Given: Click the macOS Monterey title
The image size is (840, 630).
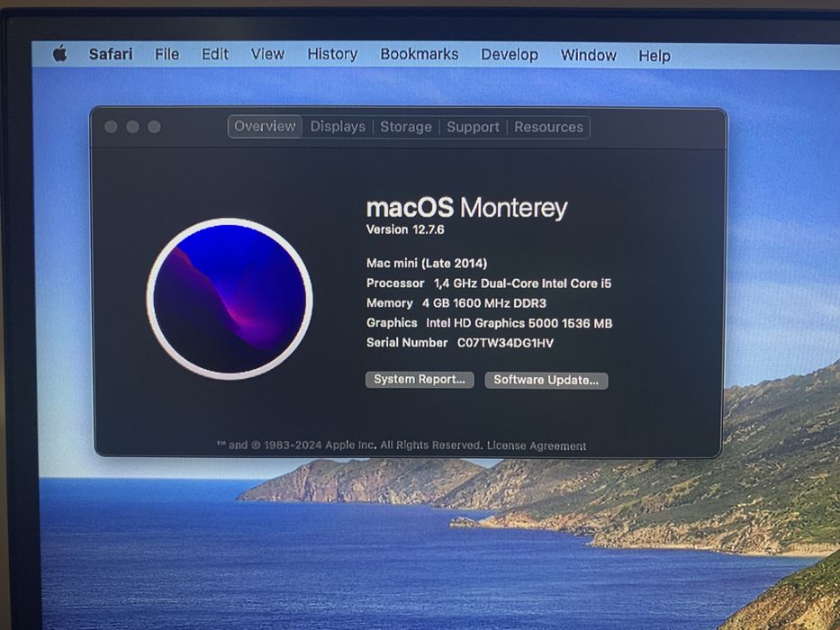Looking at the screenshot, I should (x=466, y=208).
